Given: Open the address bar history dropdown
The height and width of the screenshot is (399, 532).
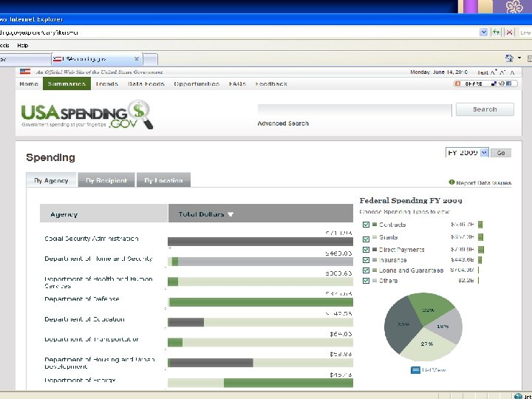Looking at the screenshot, I should click(x=483, y=33).
